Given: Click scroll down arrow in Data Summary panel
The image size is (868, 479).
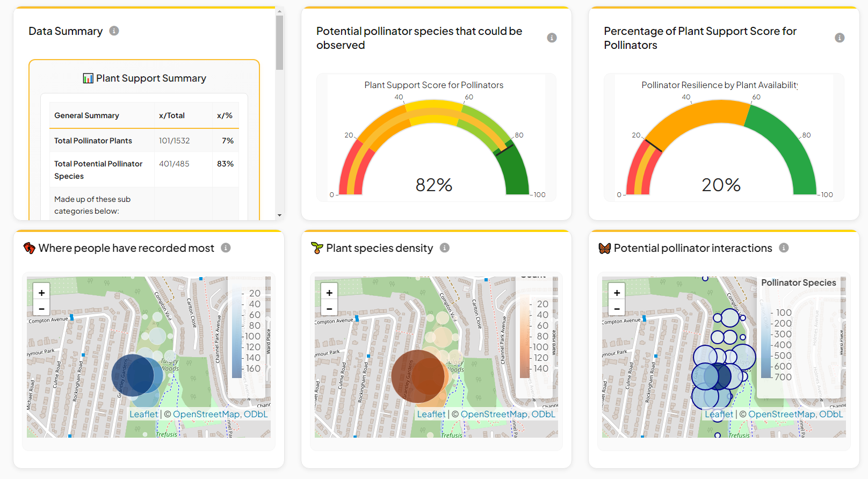Looking at the screenshot, I should click(279, 215).
